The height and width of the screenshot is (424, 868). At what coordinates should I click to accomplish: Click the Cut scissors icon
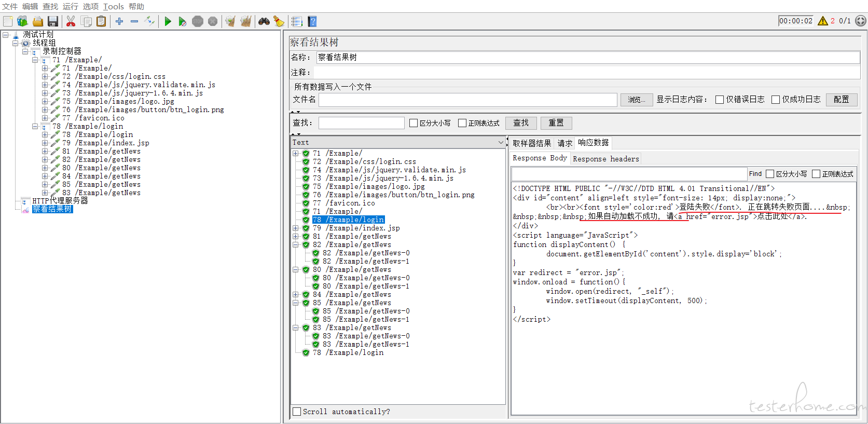pyautogui.click(x=71, y=21)
